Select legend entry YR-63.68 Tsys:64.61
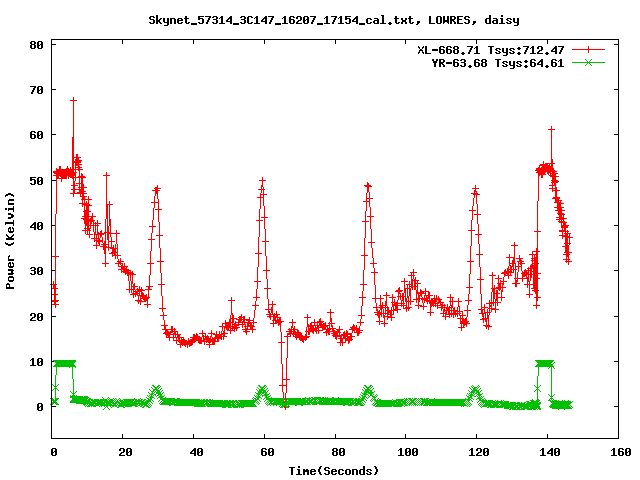 pos(498,63)
